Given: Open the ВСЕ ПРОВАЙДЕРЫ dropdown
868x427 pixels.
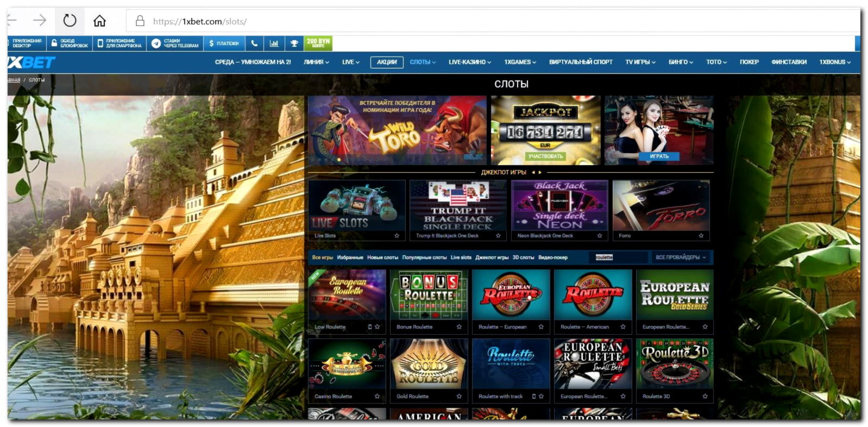Looking at the screenshot, I should click(681, 258).
